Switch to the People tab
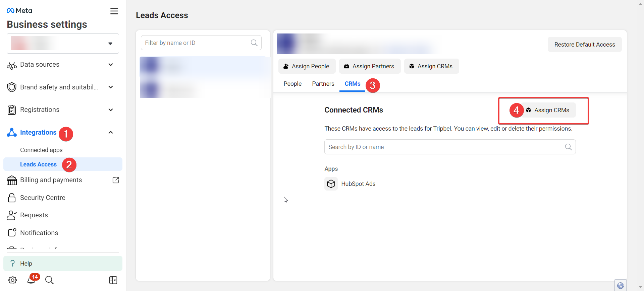 click(292, 84)
